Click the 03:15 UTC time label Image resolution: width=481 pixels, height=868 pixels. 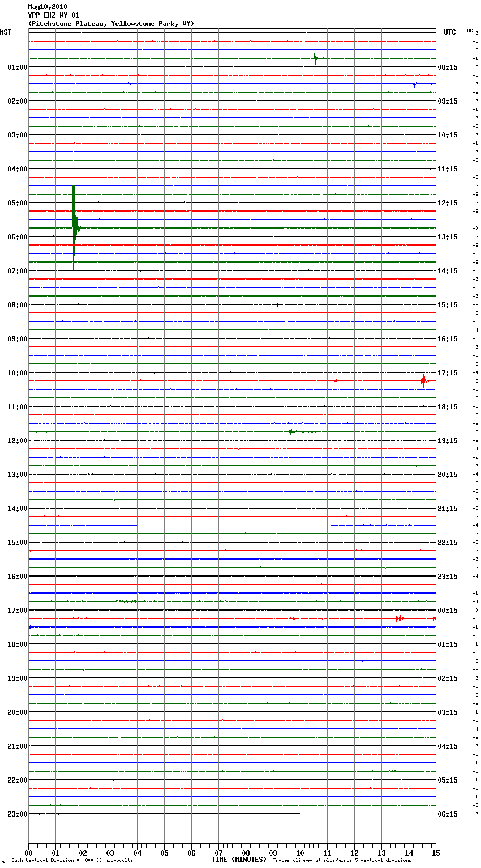[x=448, y=712]
